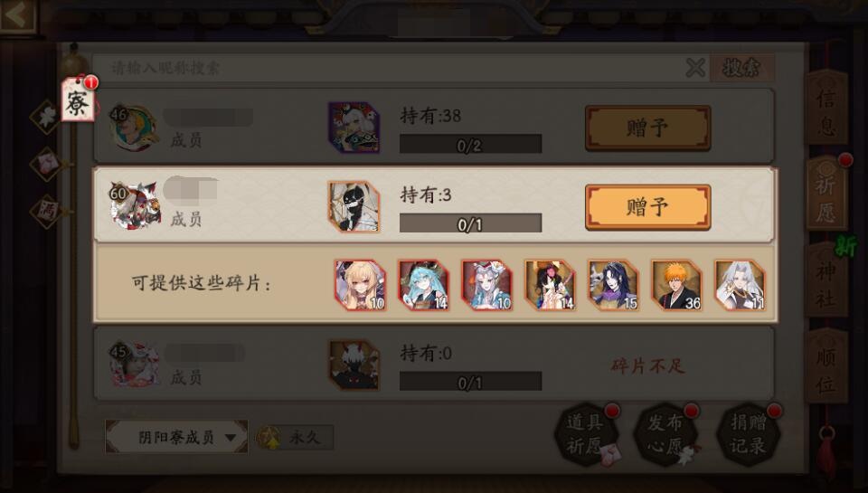Click 赠予 for the level 46 member
Viewport: 868px width, 493px height.
647,128
